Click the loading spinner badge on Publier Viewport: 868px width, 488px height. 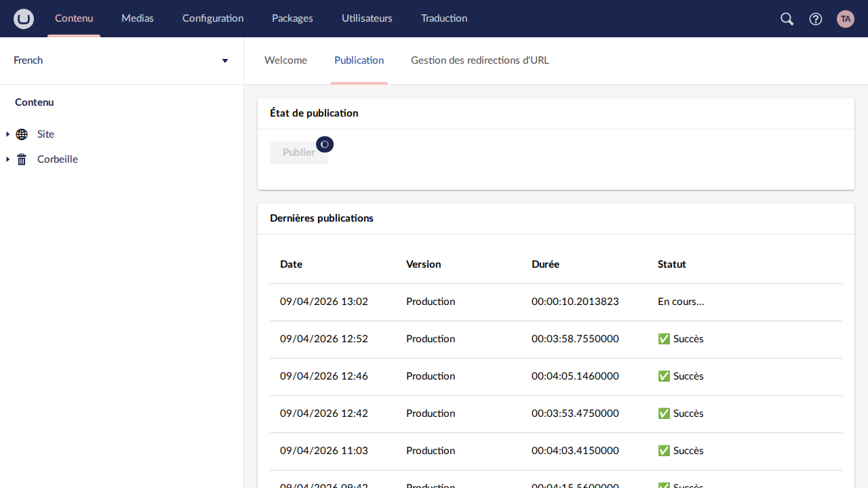coord(325,144)
